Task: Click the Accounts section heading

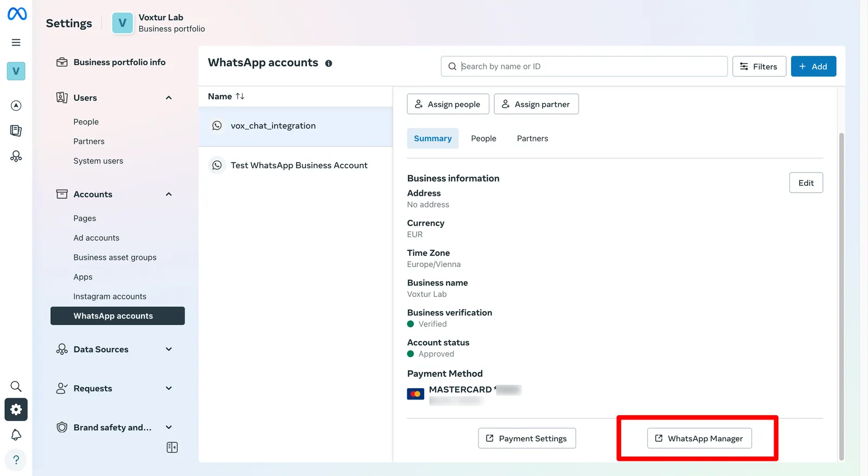Action: pyautogui.click(x=93, y=194)
